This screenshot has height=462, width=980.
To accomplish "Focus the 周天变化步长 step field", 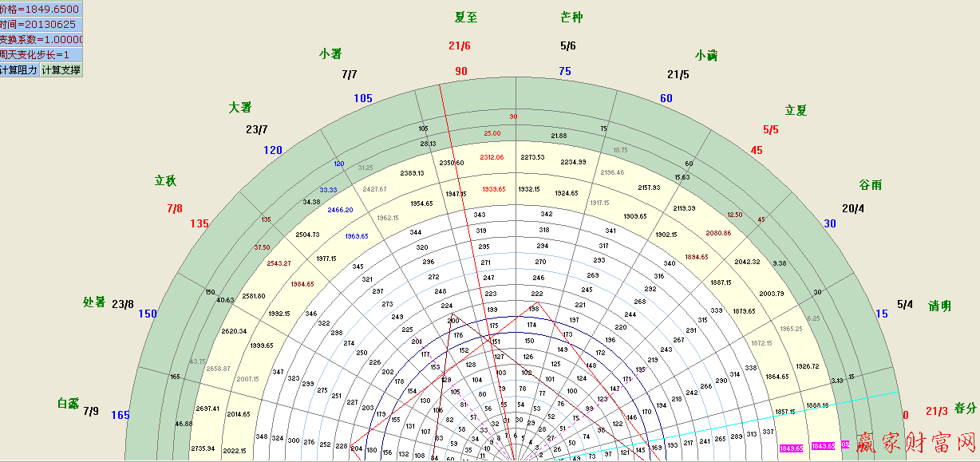I will coord(41,54).
